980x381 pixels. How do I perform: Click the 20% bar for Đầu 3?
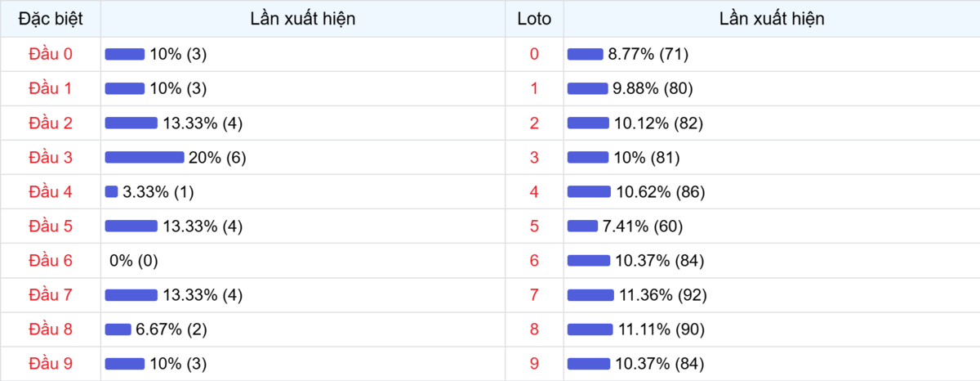(x=145, y=157)
